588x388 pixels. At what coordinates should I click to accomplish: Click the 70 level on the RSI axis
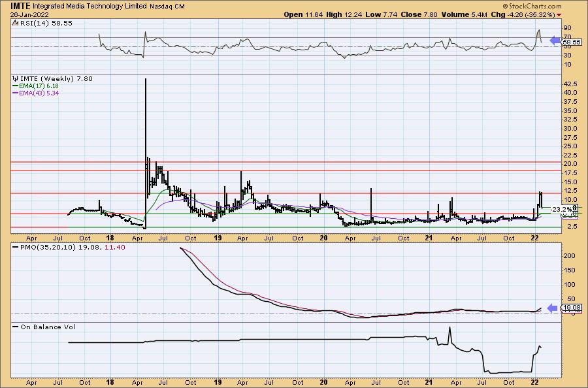[567, 37]
